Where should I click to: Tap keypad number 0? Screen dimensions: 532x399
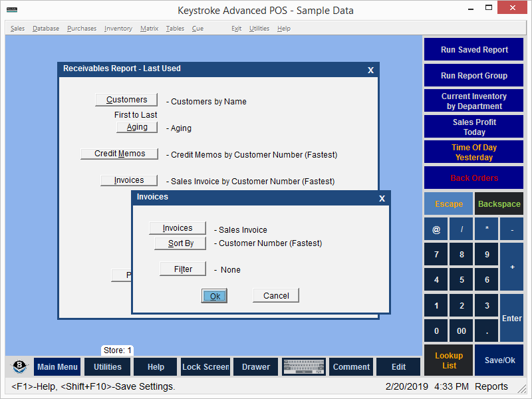[x=436, y=331]
